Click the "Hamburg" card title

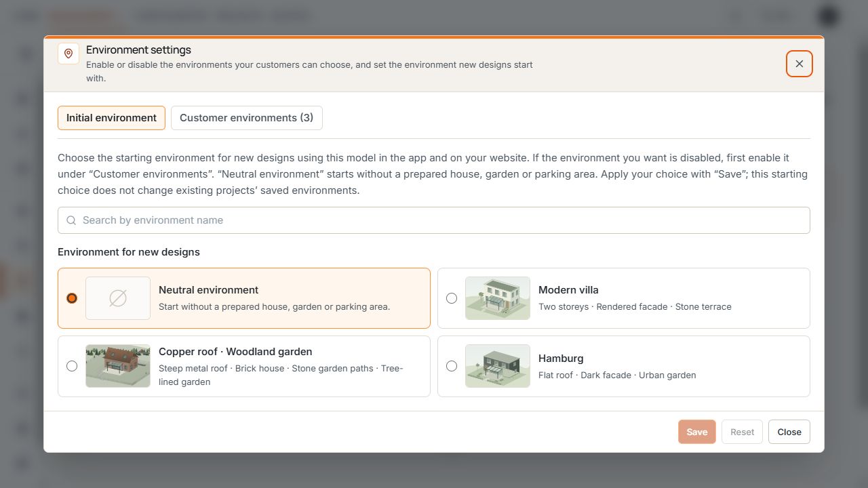pyautogui.click(x=561, y=359)
